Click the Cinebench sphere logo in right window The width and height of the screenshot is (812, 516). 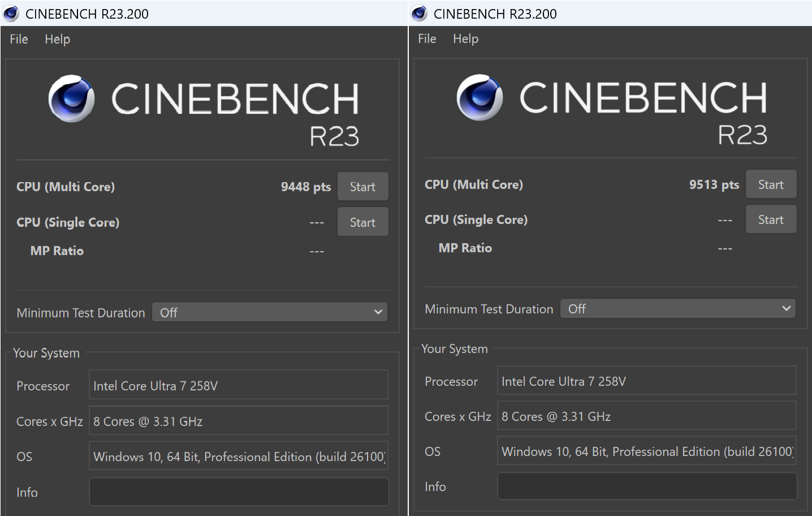[x=480, y=97]
